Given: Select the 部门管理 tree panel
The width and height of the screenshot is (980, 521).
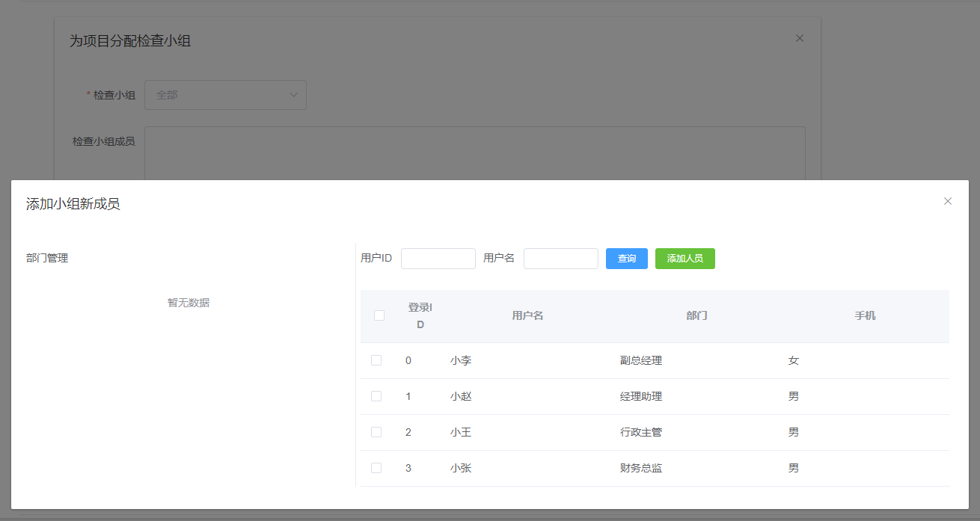Looking at the screenshot, I should click(46, 257).
